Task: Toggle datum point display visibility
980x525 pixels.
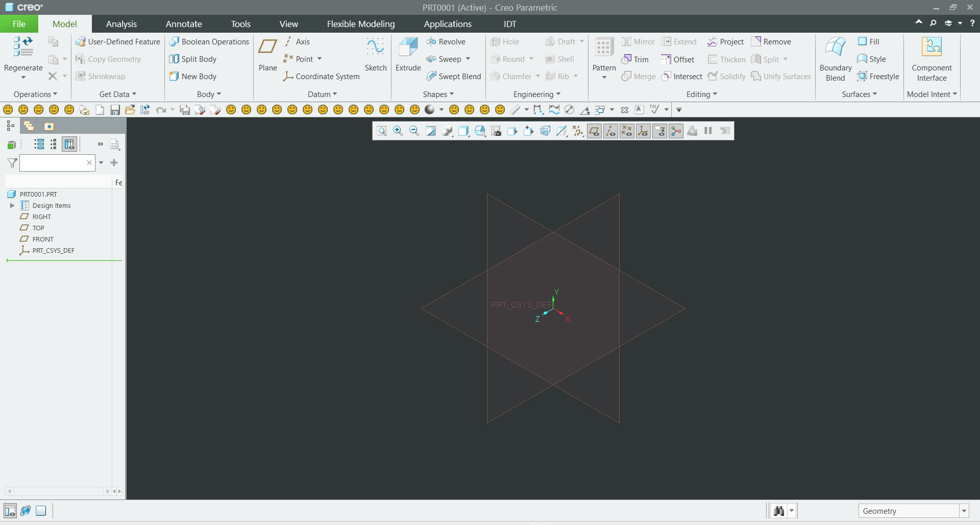Action: [x=627, y=131]
